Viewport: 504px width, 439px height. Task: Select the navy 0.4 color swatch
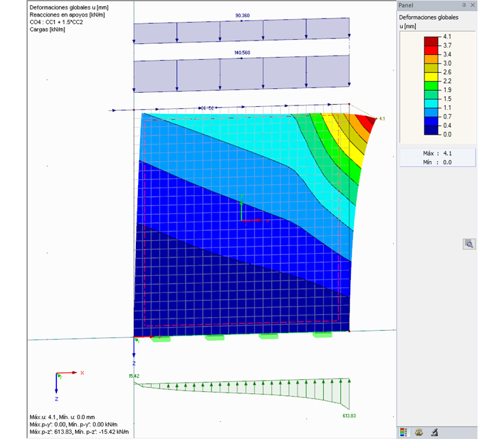pyautogui.click(x=431, y=130)
